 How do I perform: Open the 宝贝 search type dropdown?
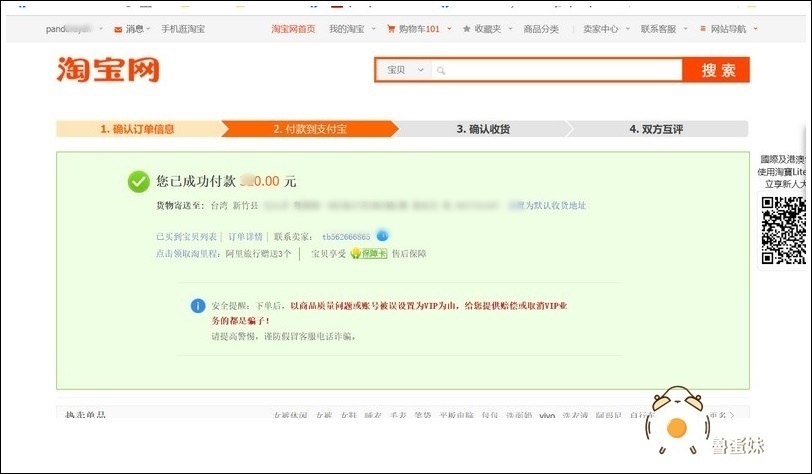click(404, 70)
